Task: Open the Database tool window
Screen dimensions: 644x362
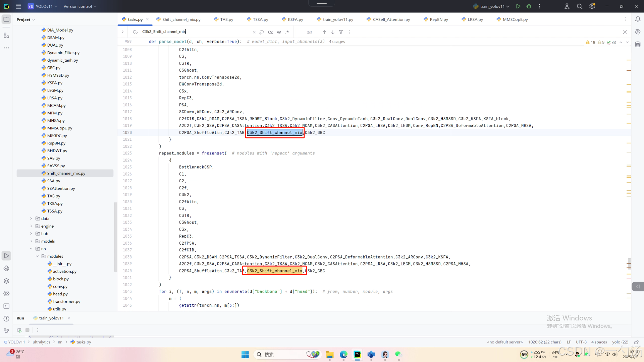Action: (638, 45)
